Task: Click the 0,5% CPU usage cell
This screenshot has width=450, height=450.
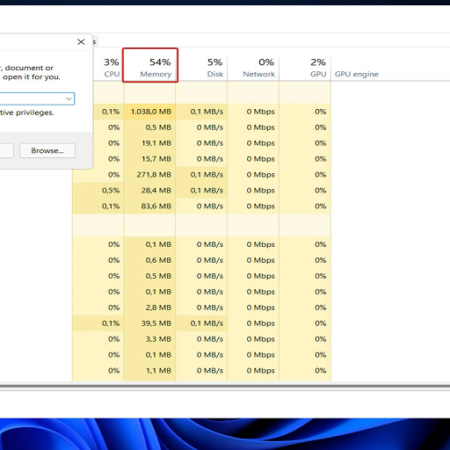Action: 98,190
